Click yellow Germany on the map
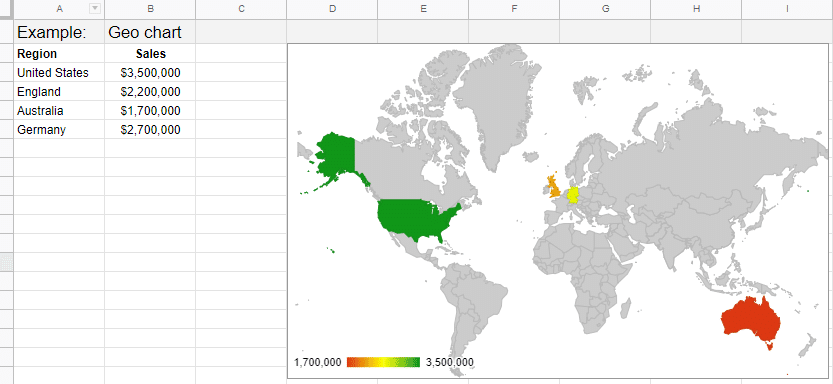 tap(573, 195)
